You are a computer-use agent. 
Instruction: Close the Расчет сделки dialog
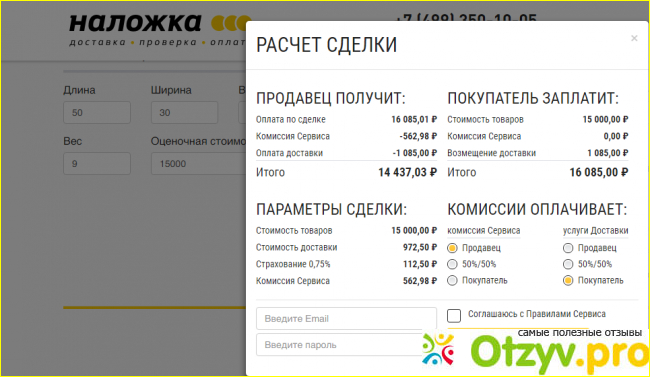tap(634, 38)
